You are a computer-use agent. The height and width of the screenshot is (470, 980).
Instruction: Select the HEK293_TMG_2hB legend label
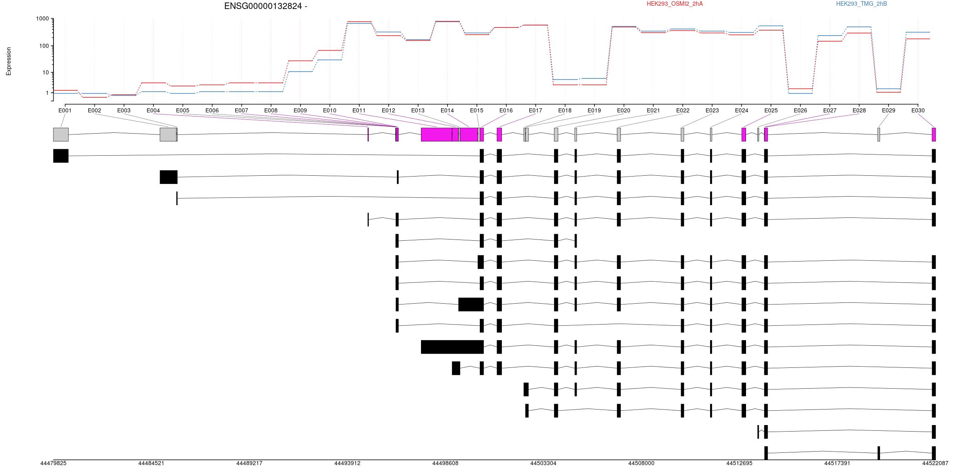tap(862, 4)
